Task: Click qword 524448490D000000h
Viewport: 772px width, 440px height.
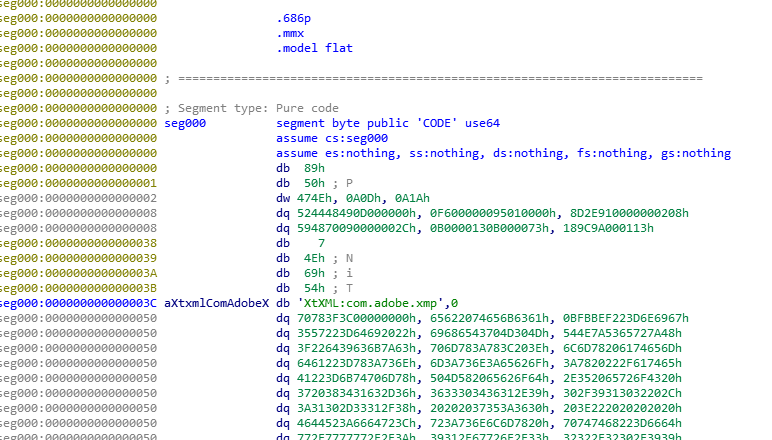Action: (356, 214)
